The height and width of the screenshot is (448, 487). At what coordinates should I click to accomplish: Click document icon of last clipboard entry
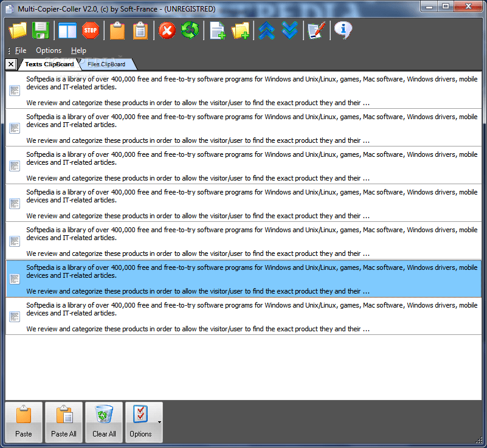point(15,317)
